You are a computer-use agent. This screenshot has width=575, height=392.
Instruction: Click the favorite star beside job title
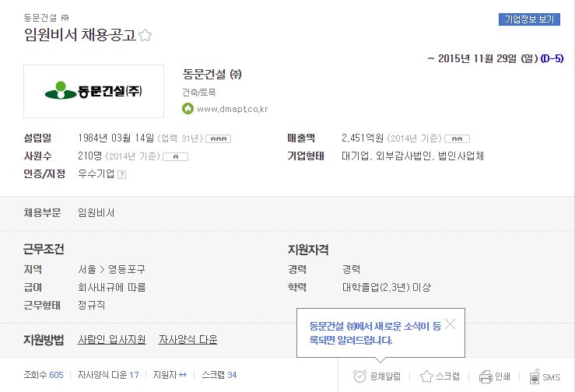click(x=146, y=35)
